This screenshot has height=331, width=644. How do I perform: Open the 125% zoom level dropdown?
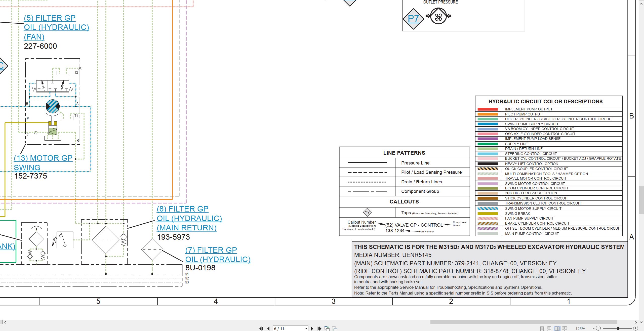tap(594, 328)
